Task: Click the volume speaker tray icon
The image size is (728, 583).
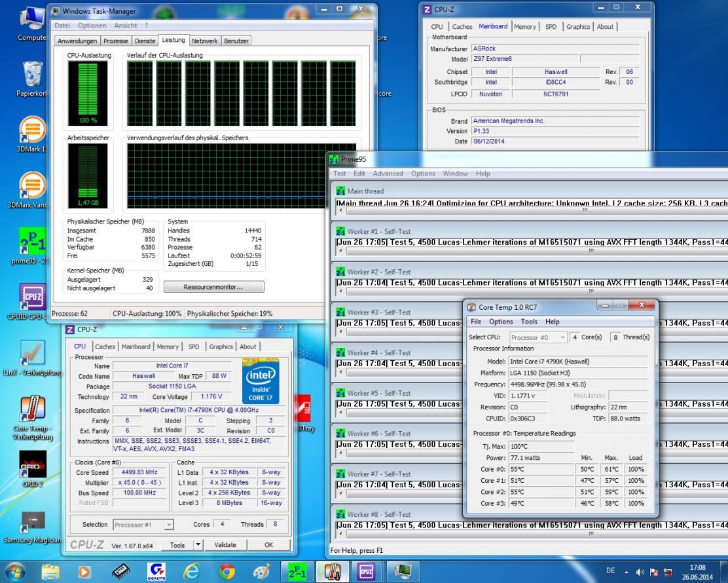Action: pyautogui.click(x=640, y=573)
